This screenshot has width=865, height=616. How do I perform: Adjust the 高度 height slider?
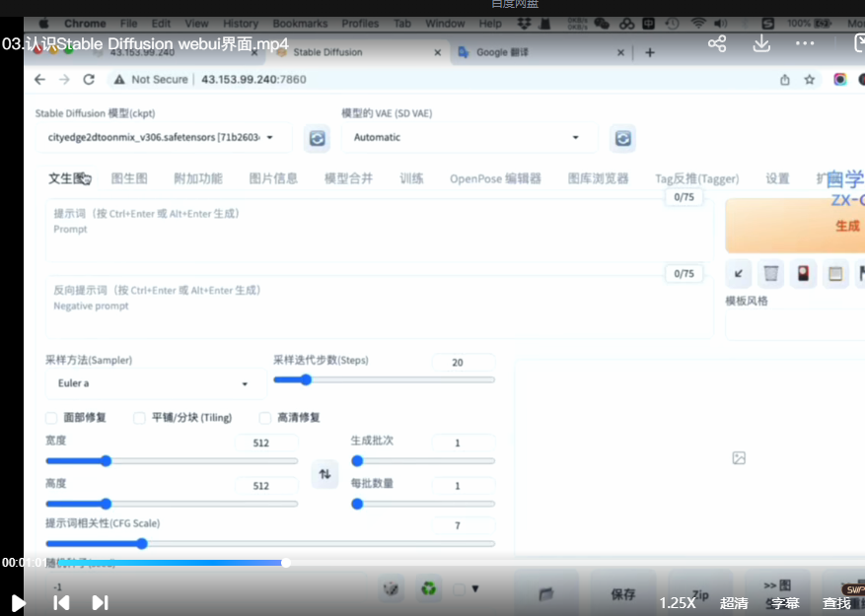point(172,504)
